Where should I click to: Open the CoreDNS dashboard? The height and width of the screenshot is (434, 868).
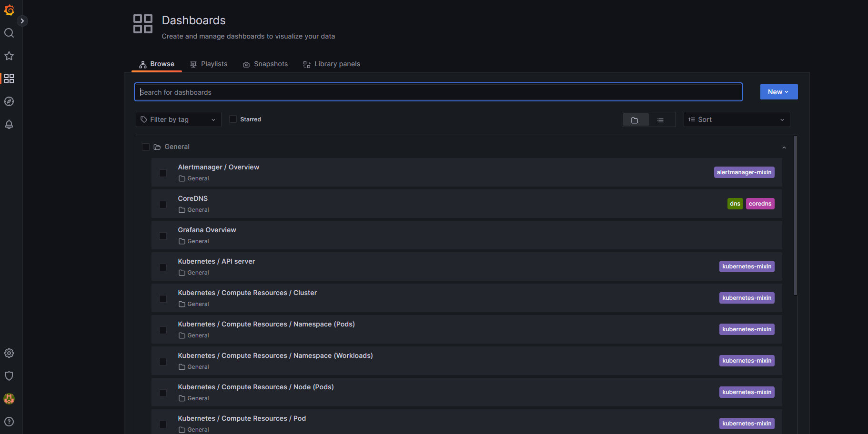tap(193, 198)
